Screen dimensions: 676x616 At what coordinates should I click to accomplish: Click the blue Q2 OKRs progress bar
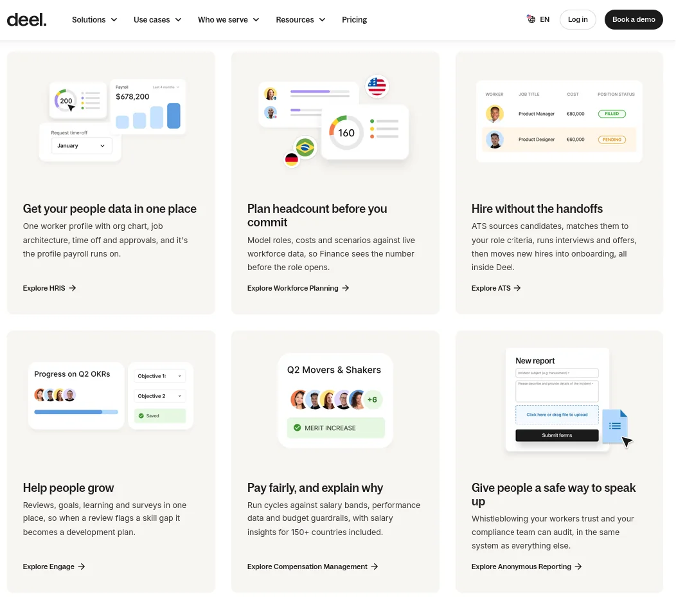point(76,412)
